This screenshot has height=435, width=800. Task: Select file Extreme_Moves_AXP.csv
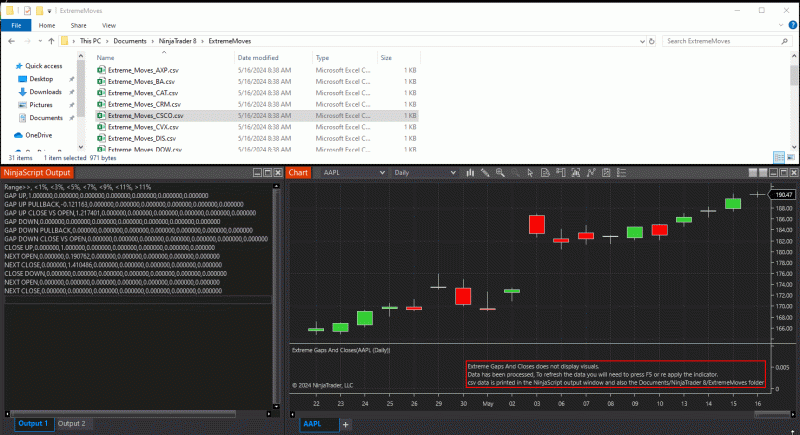[143, 70]
